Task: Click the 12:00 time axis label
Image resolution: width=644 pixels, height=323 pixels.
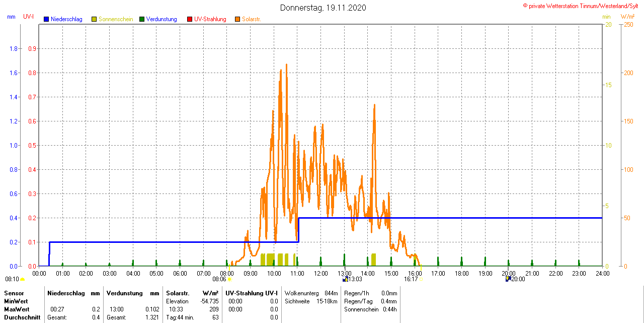Action: [x=321, y=273]
